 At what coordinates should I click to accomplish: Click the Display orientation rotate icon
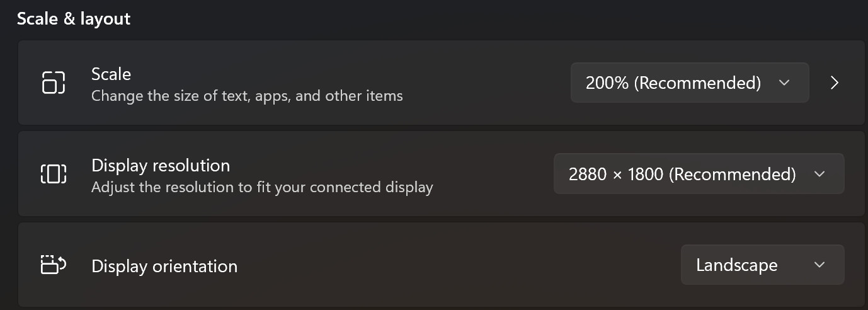click(x=54, y=265)
